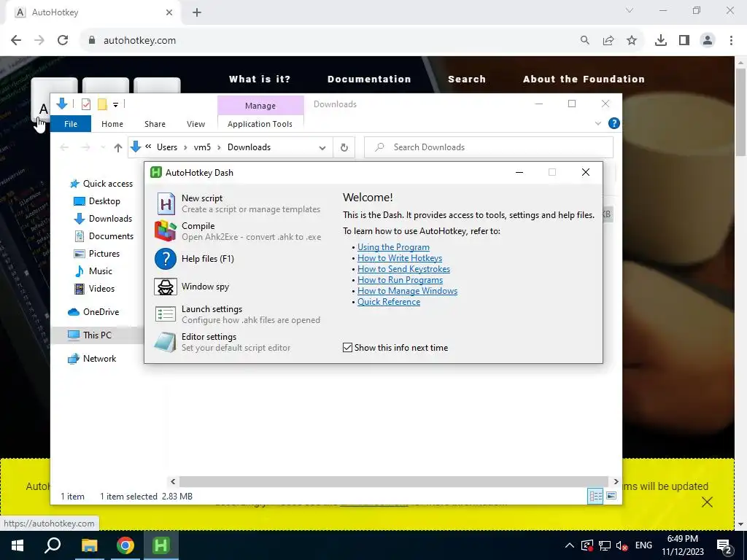Open How to Send Keystrokes link
747x560 pixels.
[403, 269]
